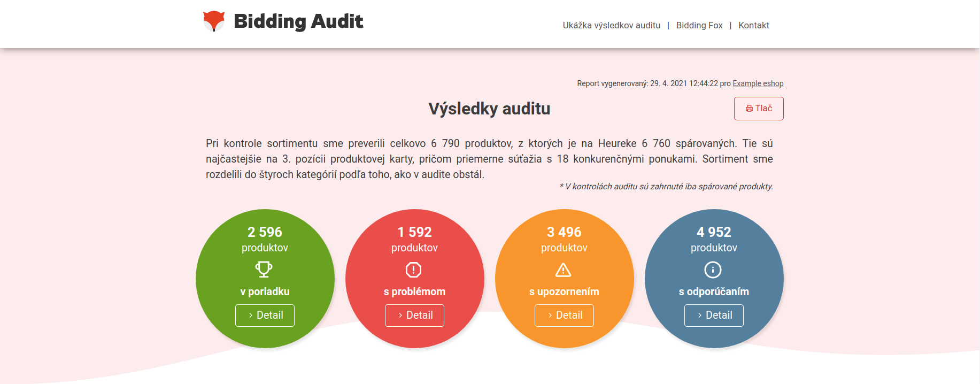The image size is (980, 384).
Task: Click the 3 496 product count
Action: click(x=564, y=232)
